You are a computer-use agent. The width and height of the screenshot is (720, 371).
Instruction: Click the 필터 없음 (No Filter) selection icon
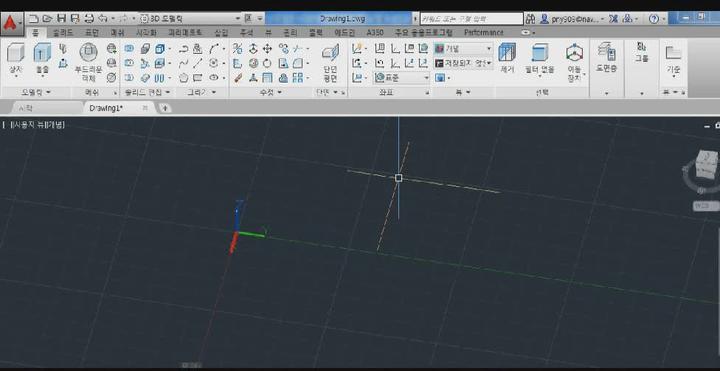(540, 59)
